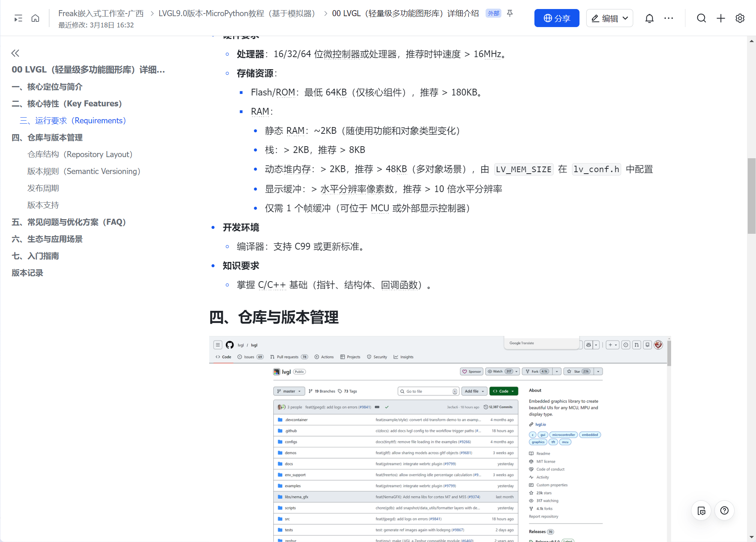Open the home page icon

[35, 18]
